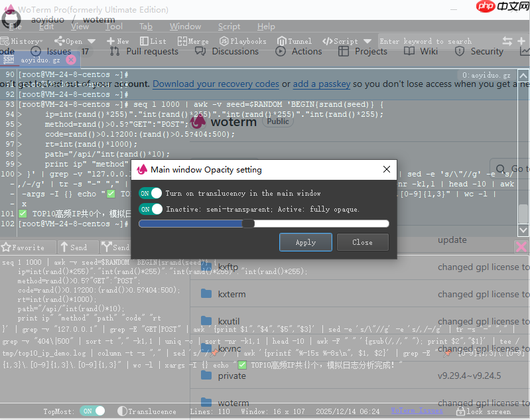Click the '0:aoyiduo.gz' terminal label
The height and width of the screenshot is (420, 530).
(486, 75)
